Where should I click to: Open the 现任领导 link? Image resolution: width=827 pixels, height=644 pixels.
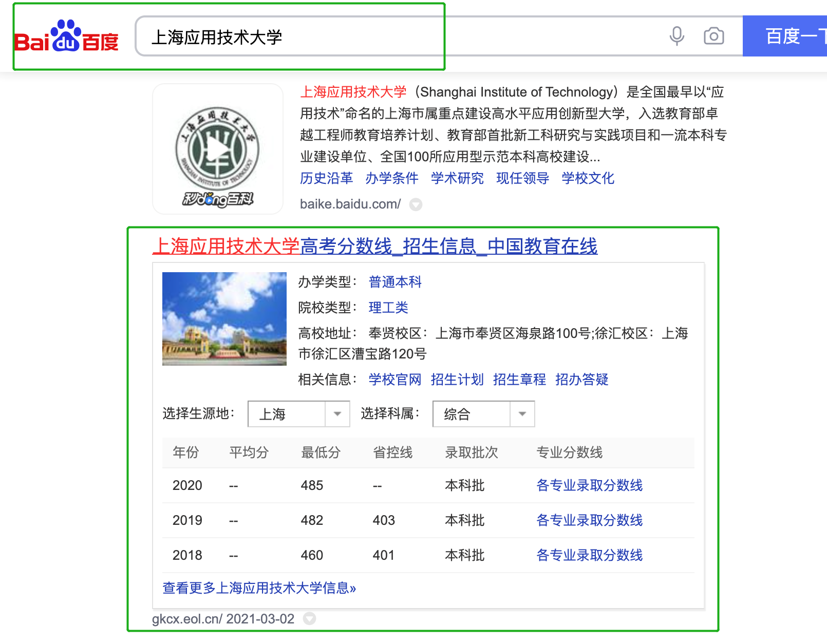click(522, 178)
